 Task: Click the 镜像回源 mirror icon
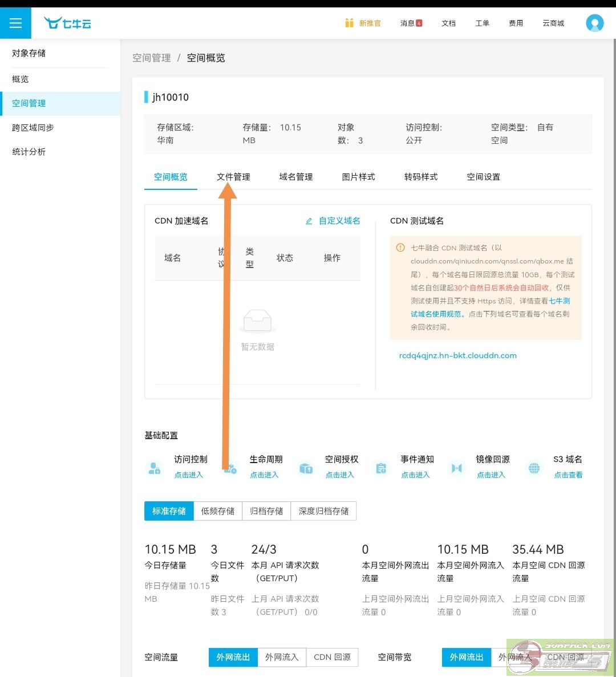tap(457, 468)
